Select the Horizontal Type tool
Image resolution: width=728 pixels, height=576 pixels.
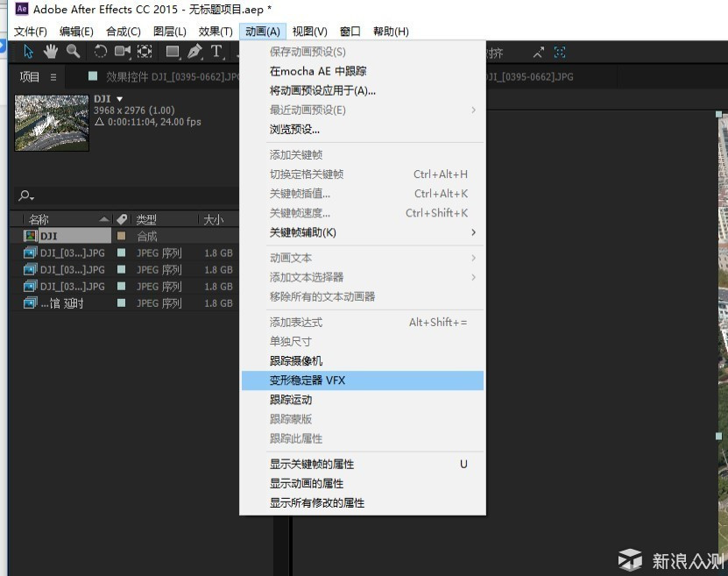(x=216, y=52)
